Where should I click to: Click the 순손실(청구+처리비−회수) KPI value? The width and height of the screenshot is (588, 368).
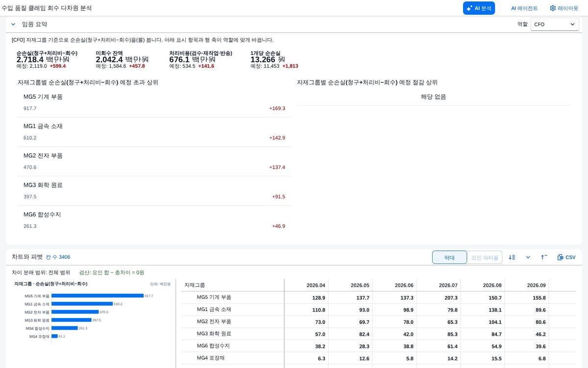43,59
